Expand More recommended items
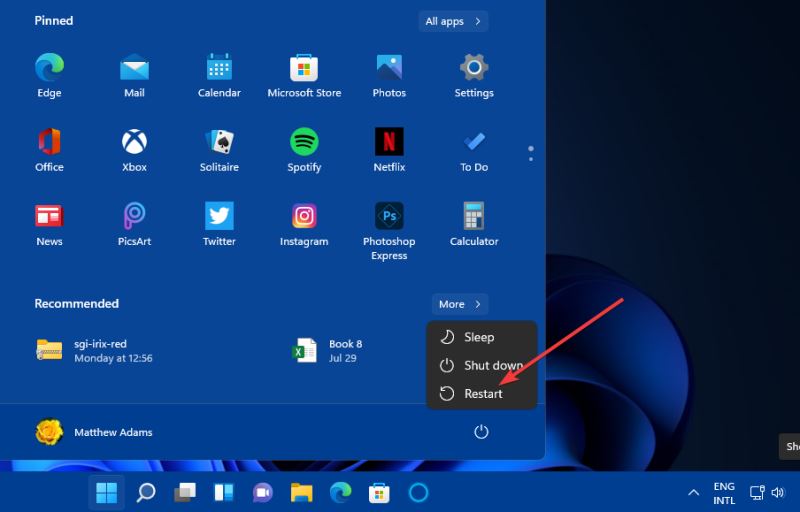The image size is (800, 512). tap(460, 304)
